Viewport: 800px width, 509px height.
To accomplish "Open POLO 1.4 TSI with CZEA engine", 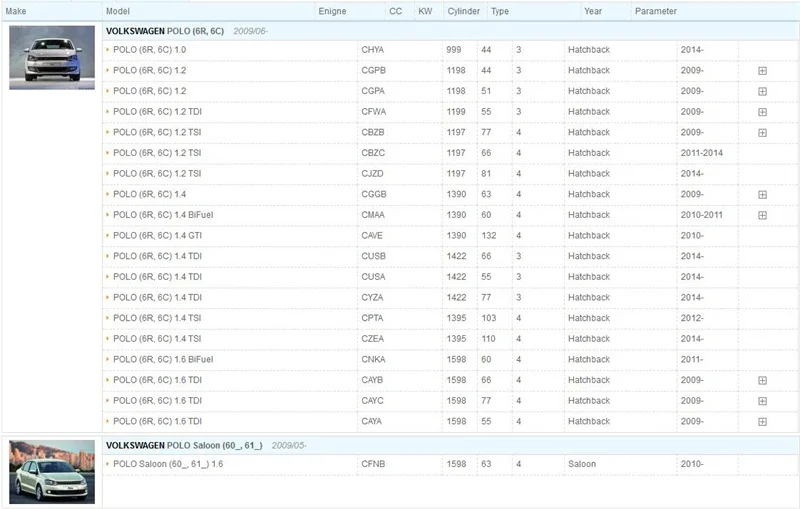I will tap(157, 339).
